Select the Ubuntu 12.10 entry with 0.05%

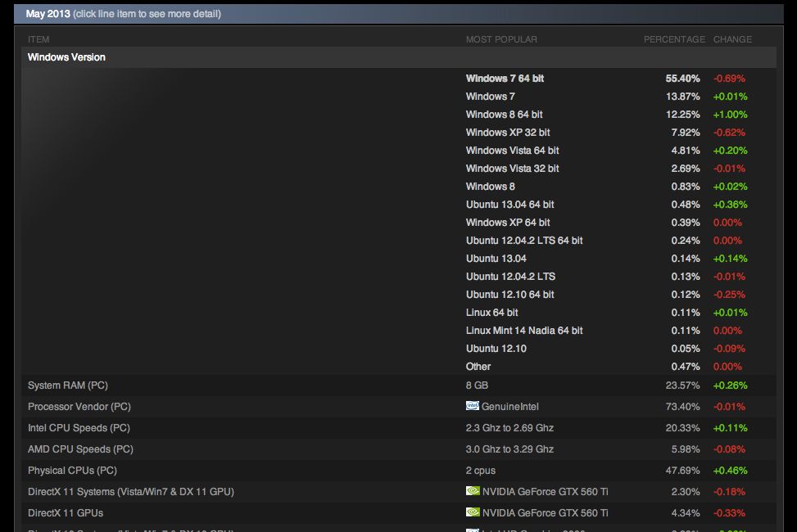tap(496, 349)
